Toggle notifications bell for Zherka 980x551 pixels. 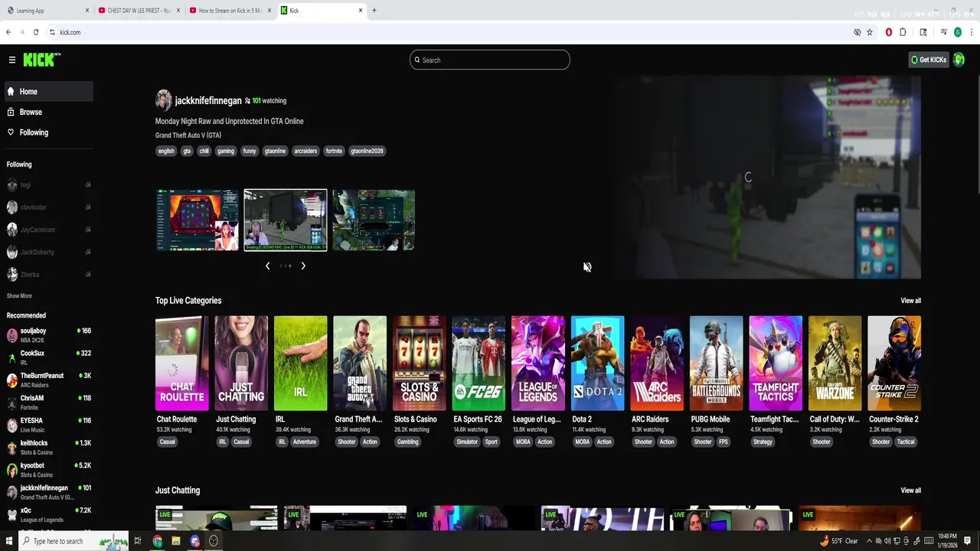click(x=88, y=274)
